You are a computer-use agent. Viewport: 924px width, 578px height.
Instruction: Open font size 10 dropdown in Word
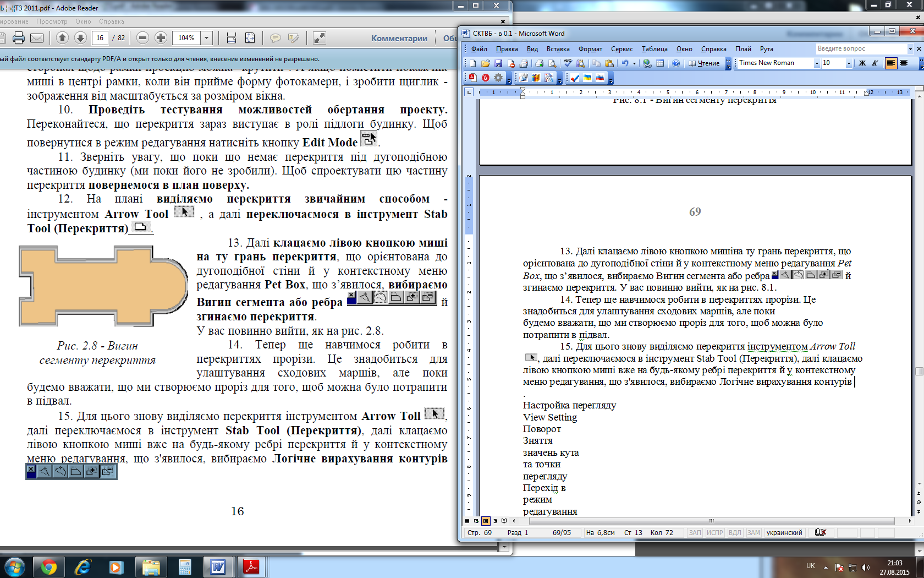click(849, 63)
